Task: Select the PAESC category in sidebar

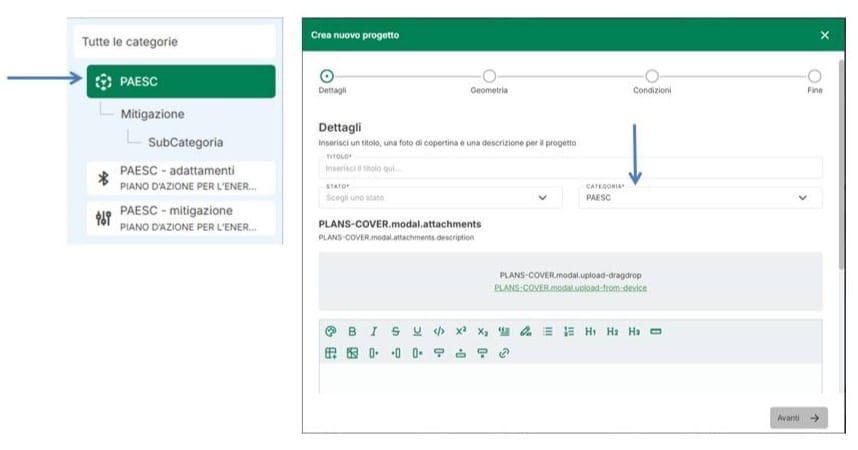Action: coord(180,82)
